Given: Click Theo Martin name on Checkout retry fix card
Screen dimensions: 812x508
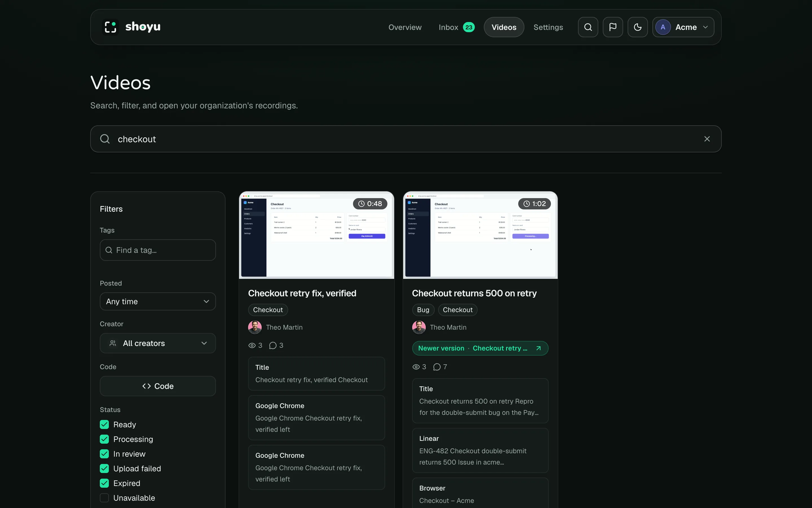Looking at the screenshot, I should tap(284, 327).
